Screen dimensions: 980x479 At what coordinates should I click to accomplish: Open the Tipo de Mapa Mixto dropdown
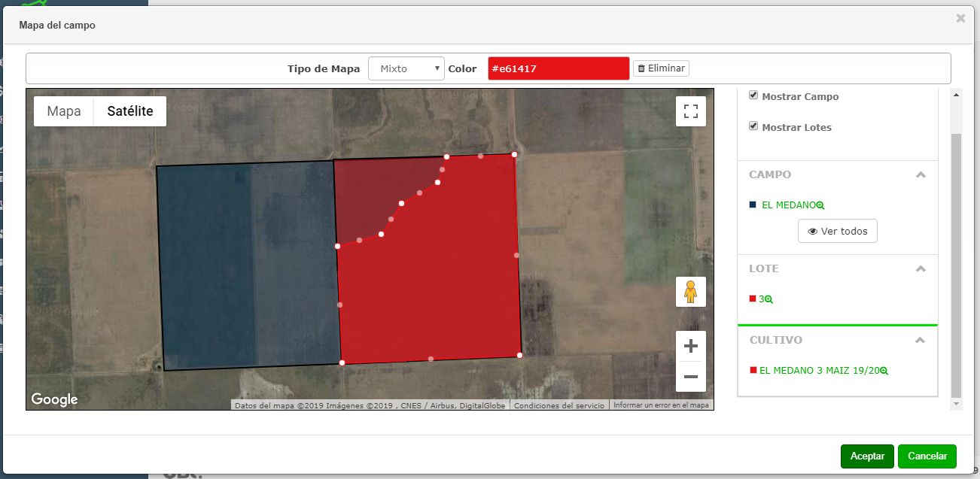click(406, 68)
